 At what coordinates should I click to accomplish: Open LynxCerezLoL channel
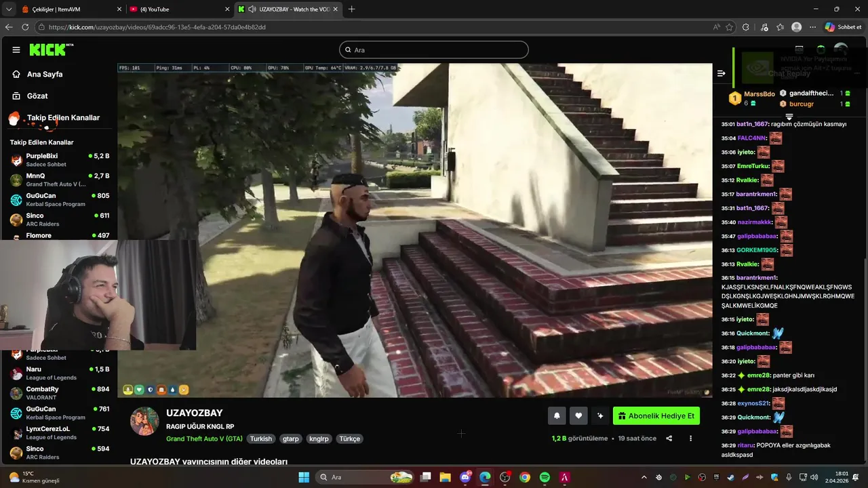coord(60,433)
